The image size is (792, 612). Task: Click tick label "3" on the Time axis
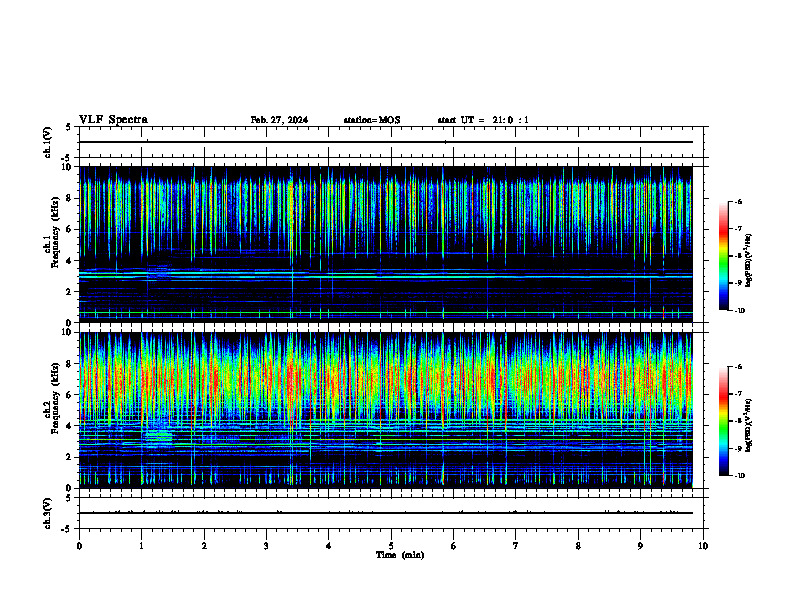pyautogui.click(x=266, y=546)
